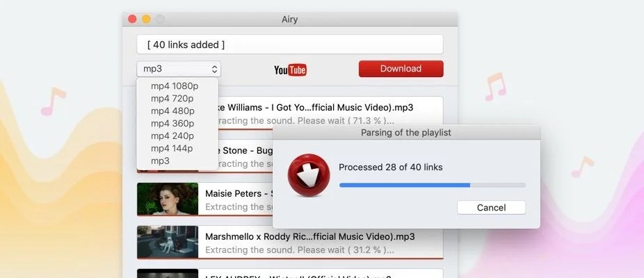Minimize the Airy window with yellow button
Screen dimensions: 644x278
pos(146,19)
